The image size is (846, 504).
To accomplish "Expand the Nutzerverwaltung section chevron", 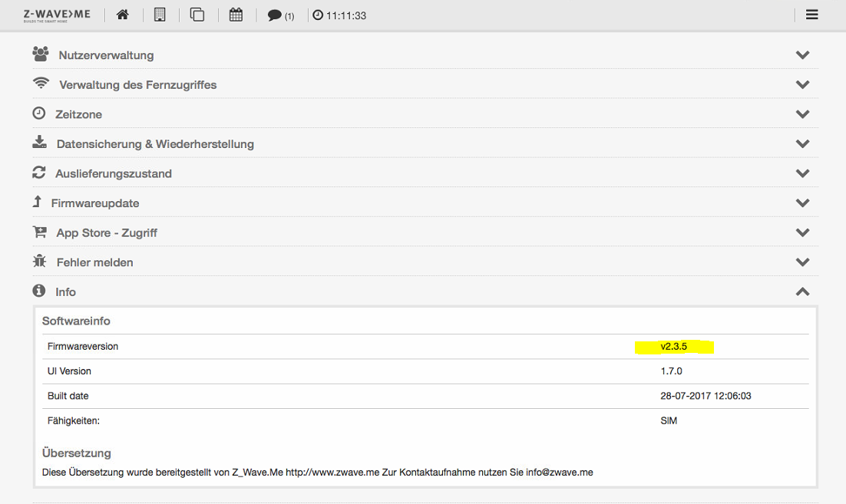I will [802, 55].
